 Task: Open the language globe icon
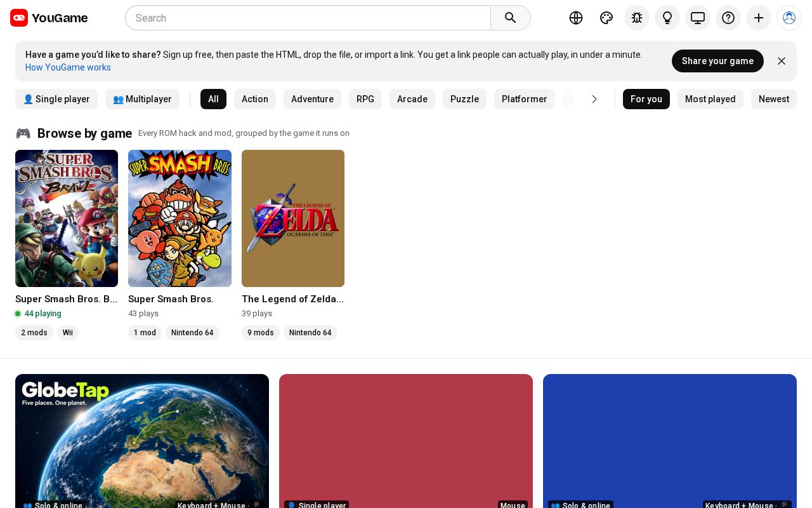576,18
